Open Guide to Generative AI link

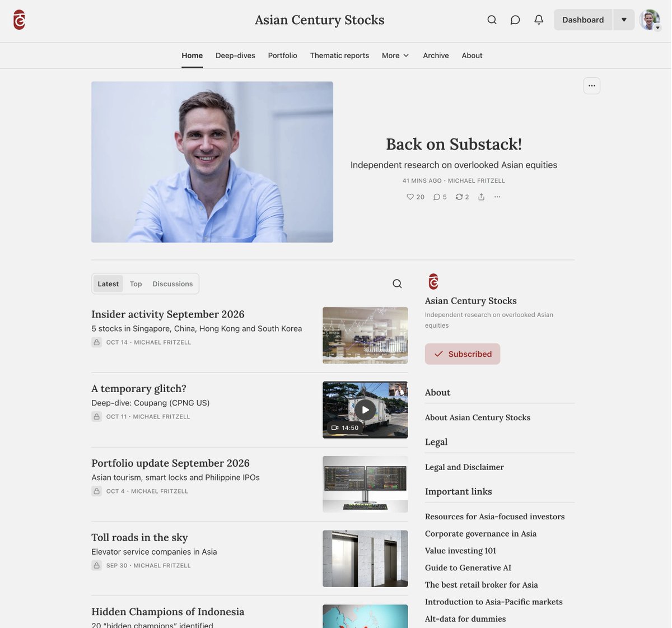(468, 567)
